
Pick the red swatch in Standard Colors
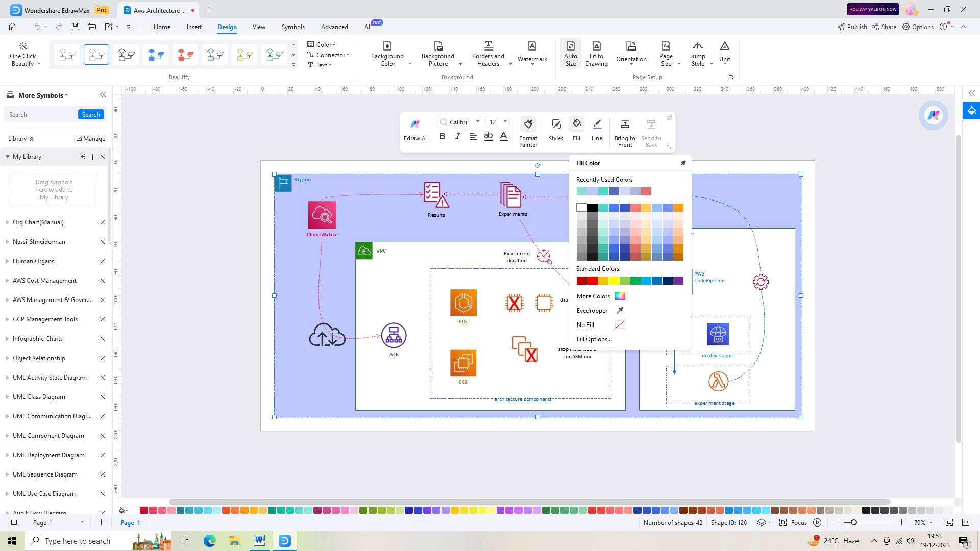[x=592, y=281]
